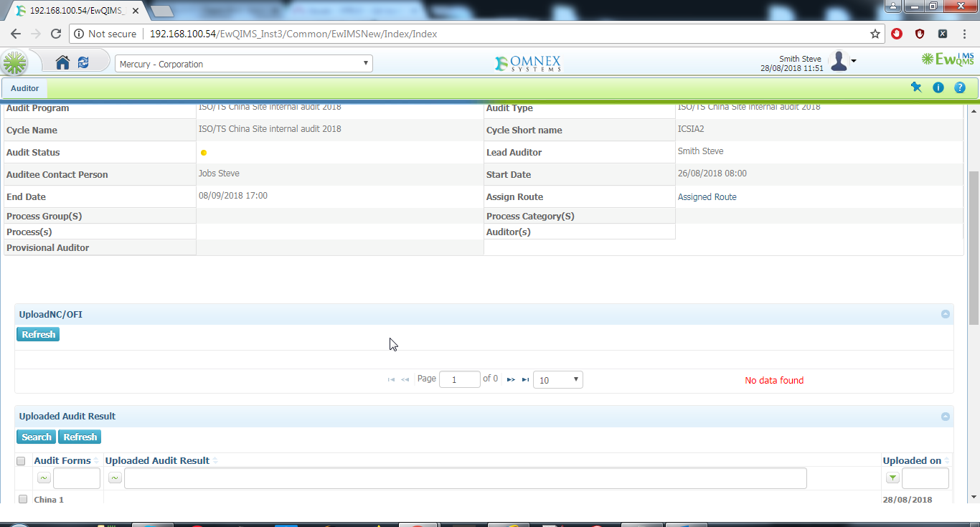
Task: Tick the select-all checkbox in the table header
Action: click(21, 461)
